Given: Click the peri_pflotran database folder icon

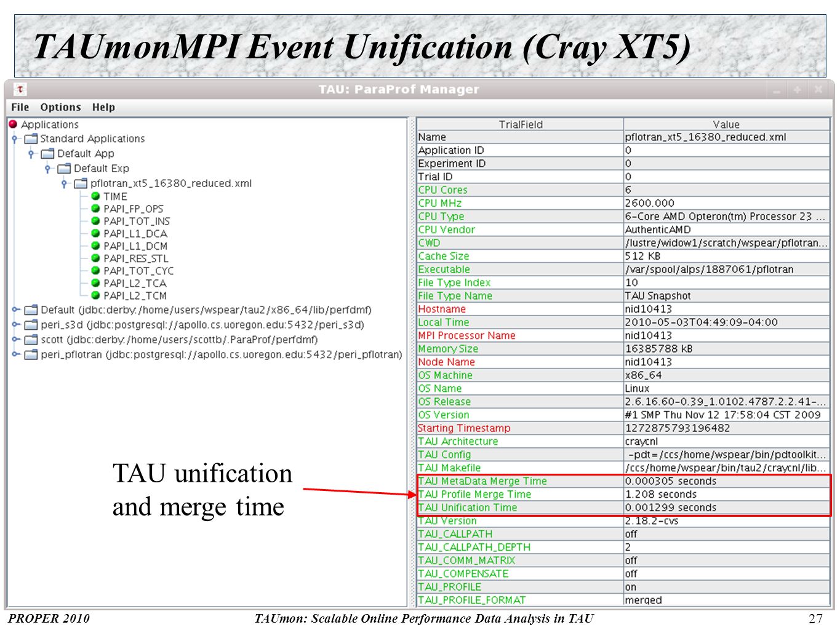Looking at the screenshot, I should point(31,354).
